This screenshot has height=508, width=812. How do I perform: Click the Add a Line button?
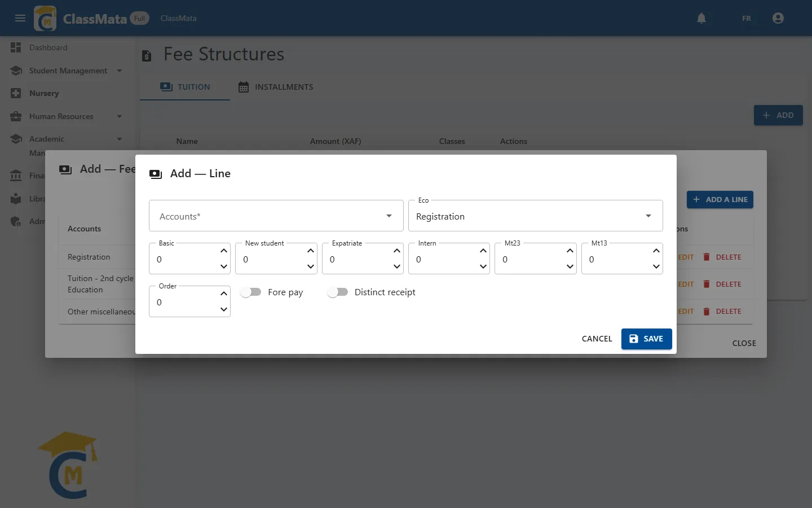click(x=720, y=199)
